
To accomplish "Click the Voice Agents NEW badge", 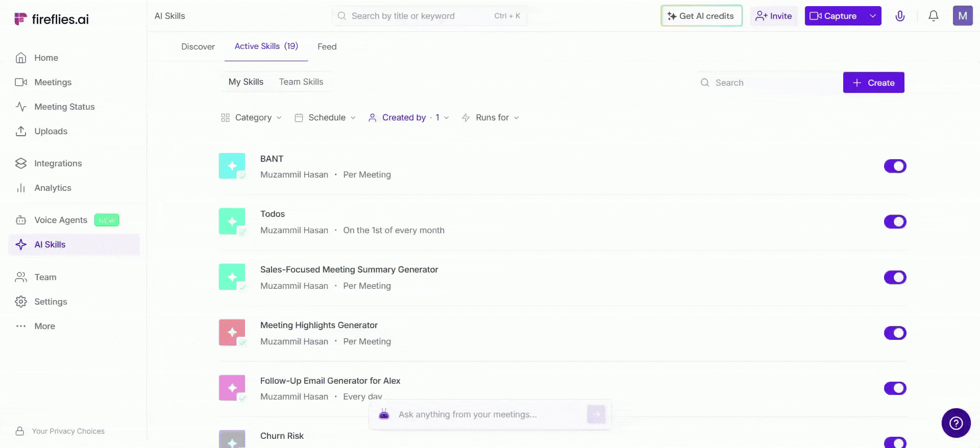I will [x=107, y=220].
